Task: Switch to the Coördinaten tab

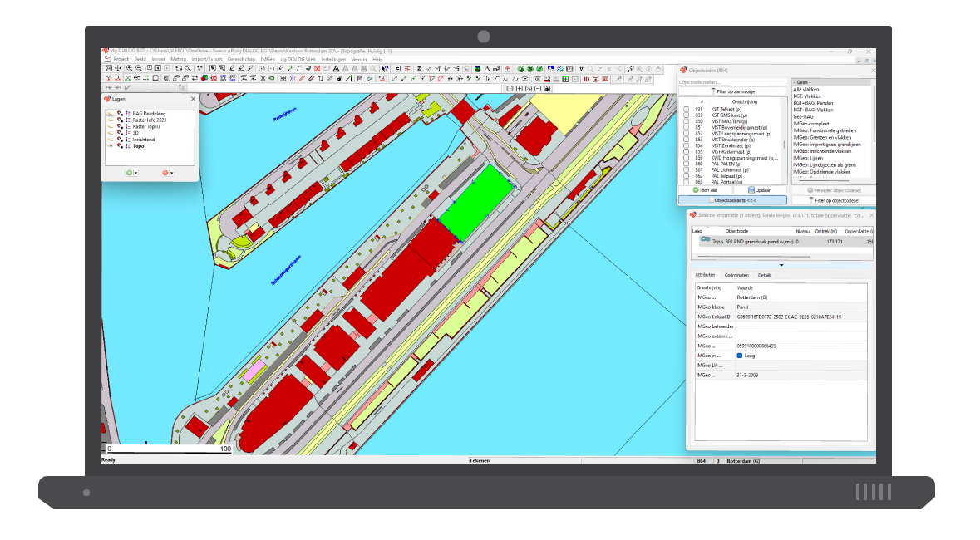Action: tap(736, 275)
